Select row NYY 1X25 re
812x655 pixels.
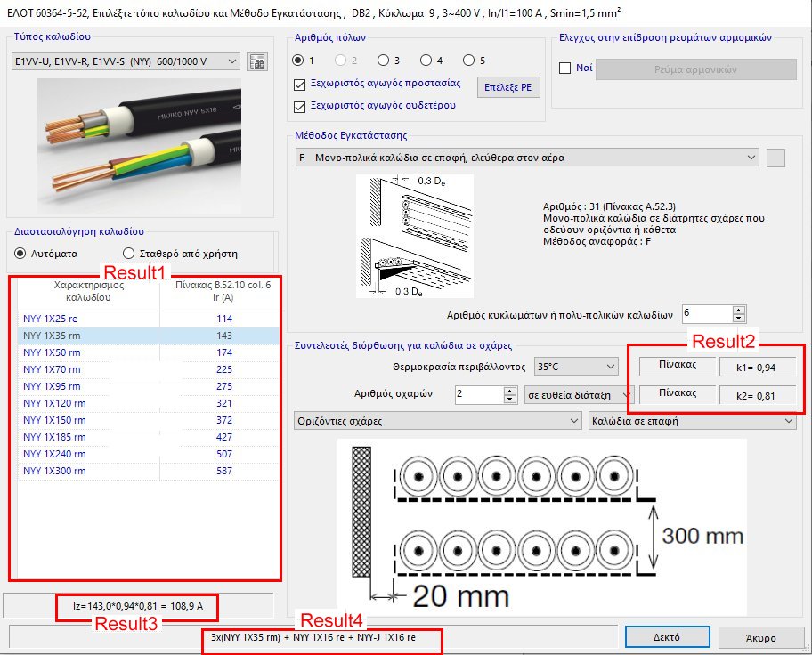click(x=148, y=319)
